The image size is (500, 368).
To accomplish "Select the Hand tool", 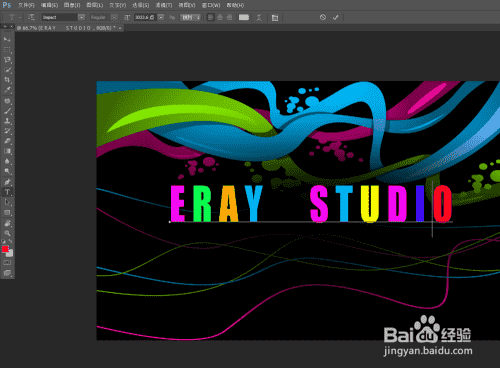I will click(x=7, y=223).
